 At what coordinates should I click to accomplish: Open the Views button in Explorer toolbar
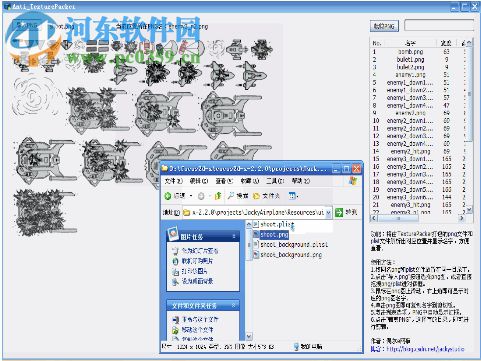point(293,196)
